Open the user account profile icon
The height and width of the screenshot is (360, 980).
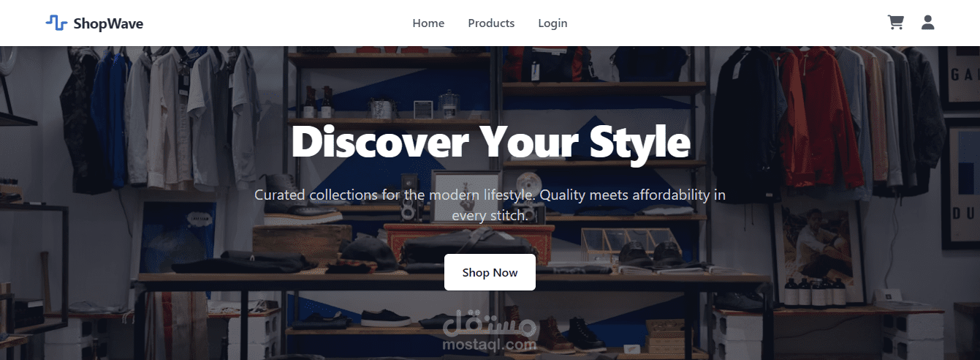[x=928, y=23]
